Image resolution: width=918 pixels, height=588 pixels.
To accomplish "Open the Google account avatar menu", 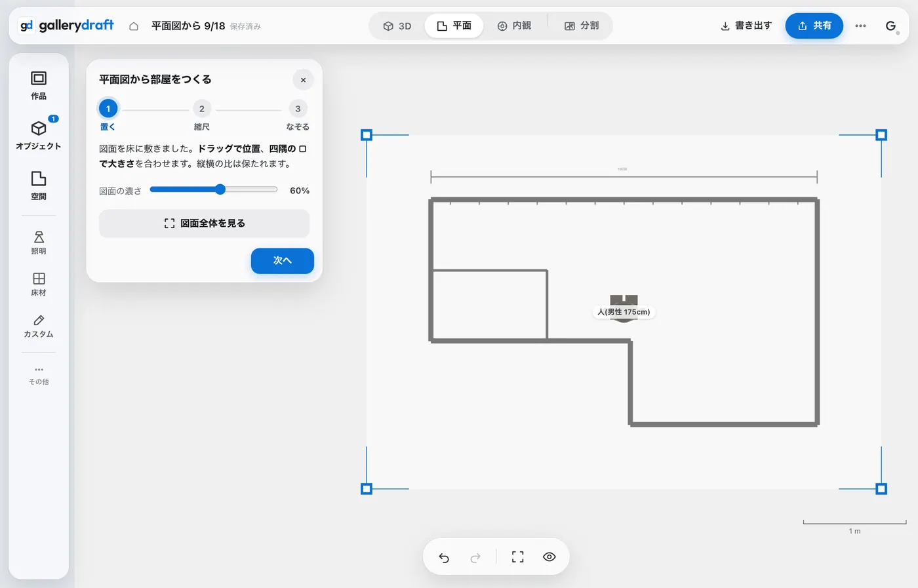I will [891, 26].
